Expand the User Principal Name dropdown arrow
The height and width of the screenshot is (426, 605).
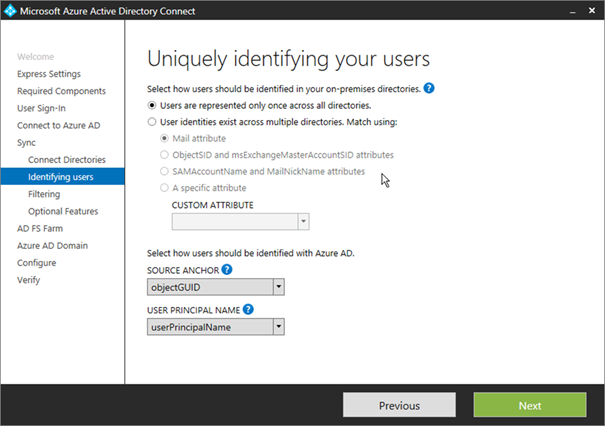[279, 327]
